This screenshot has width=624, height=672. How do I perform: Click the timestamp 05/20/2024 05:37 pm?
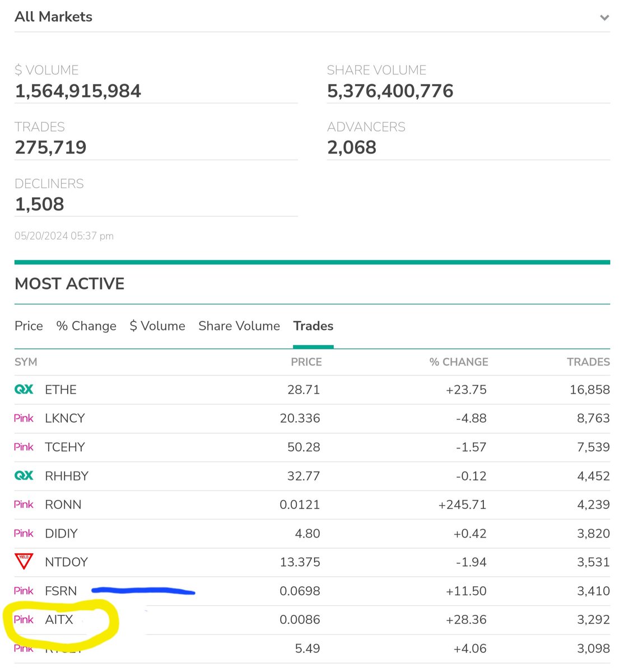(x=64, y=236)
